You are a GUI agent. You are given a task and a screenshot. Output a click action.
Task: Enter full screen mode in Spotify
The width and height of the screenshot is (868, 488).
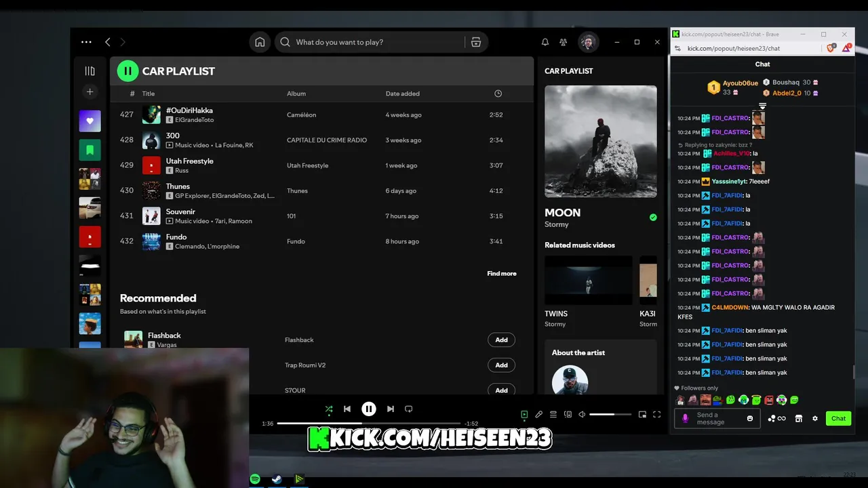(656, 414)
